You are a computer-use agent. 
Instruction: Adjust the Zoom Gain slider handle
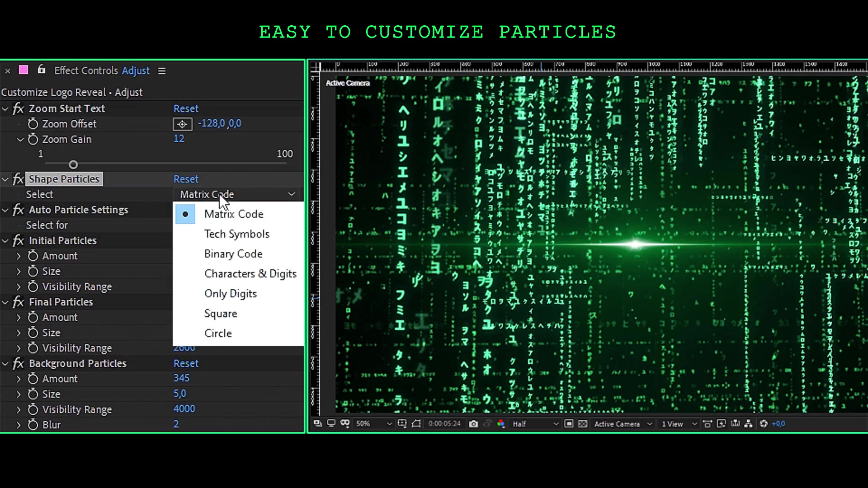73,165
